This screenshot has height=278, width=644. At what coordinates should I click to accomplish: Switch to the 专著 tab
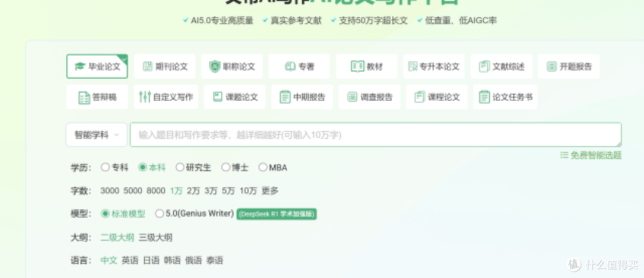[299, 67]
